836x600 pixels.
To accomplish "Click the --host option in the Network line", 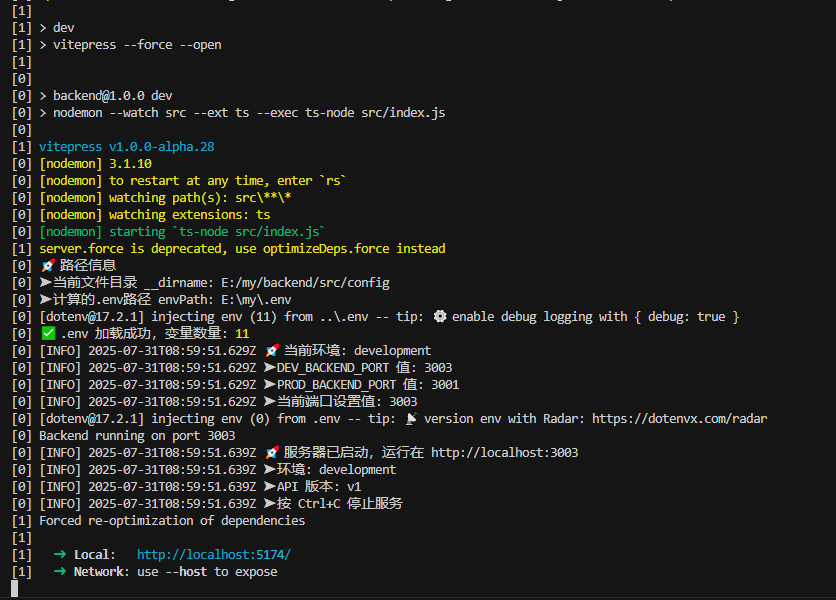I will click(187, 571).
